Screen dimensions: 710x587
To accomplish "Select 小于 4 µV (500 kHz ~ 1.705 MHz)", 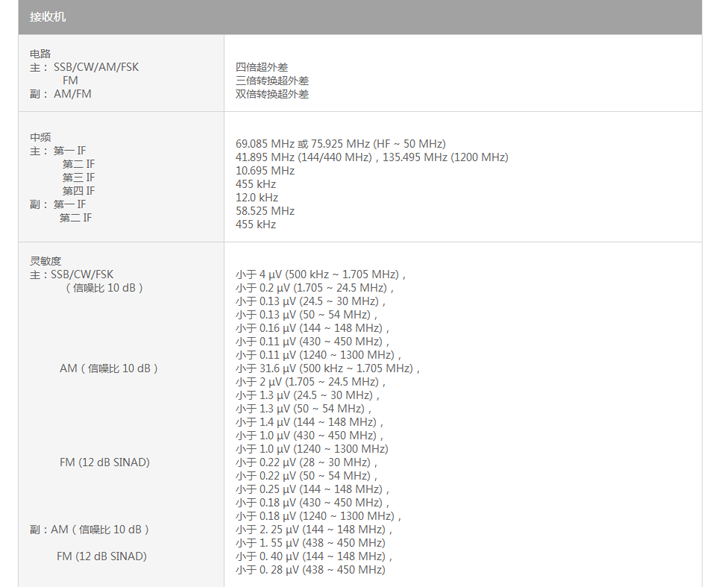I will tap(321, 274).
